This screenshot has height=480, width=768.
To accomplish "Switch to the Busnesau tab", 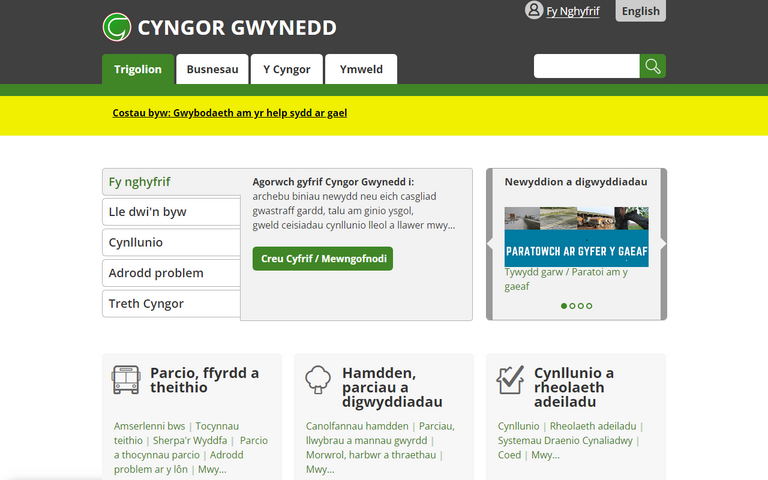I will coord(212,70).
